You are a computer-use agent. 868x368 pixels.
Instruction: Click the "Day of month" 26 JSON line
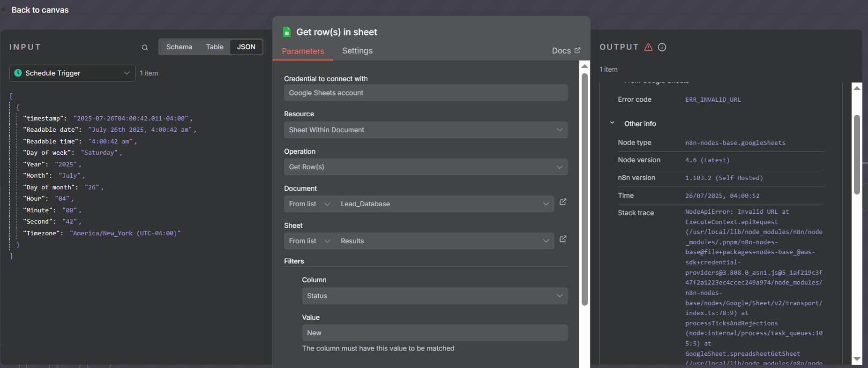[x=63, y=188]
